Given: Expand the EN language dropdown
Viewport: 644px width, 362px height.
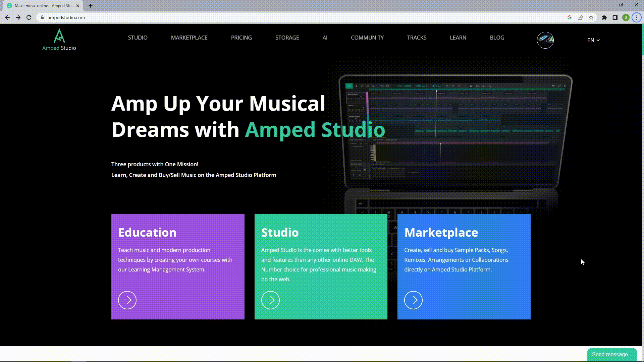Looking at the screenshot, I should point(593,40).
